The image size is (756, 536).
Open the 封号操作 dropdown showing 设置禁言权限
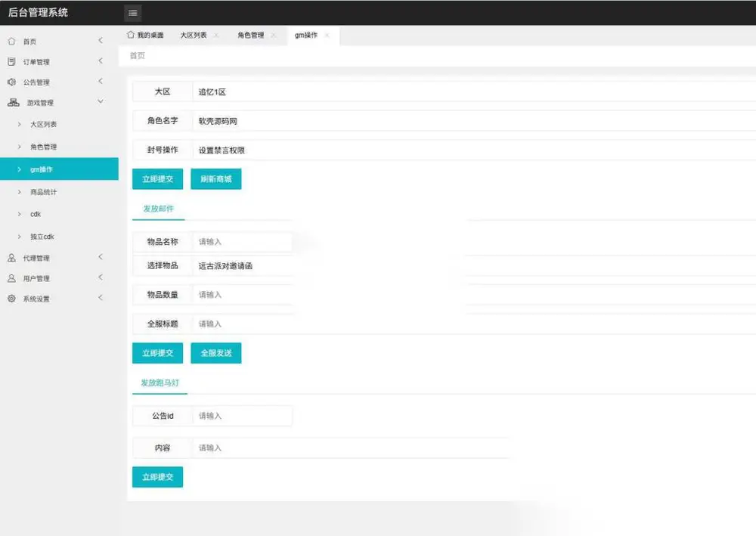click(474, 150)
